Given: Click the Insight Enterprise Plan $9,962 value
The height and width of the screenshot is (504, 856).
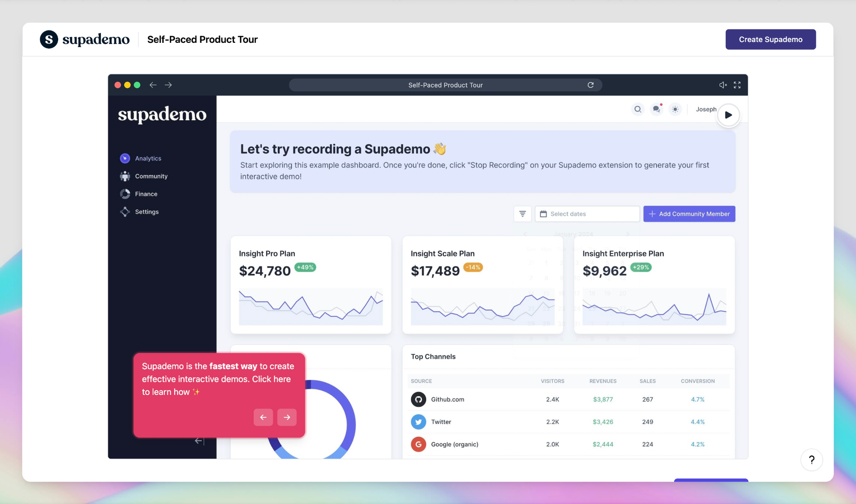Looking at the screenshot, I should 604,271.
